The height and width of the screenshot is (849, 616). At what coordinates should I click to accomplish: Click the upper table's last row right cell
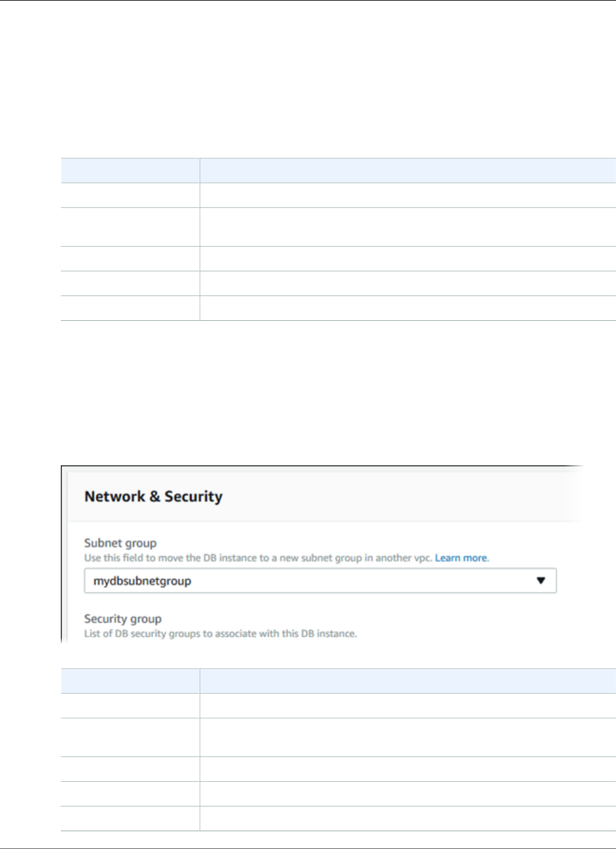[407, 308]
